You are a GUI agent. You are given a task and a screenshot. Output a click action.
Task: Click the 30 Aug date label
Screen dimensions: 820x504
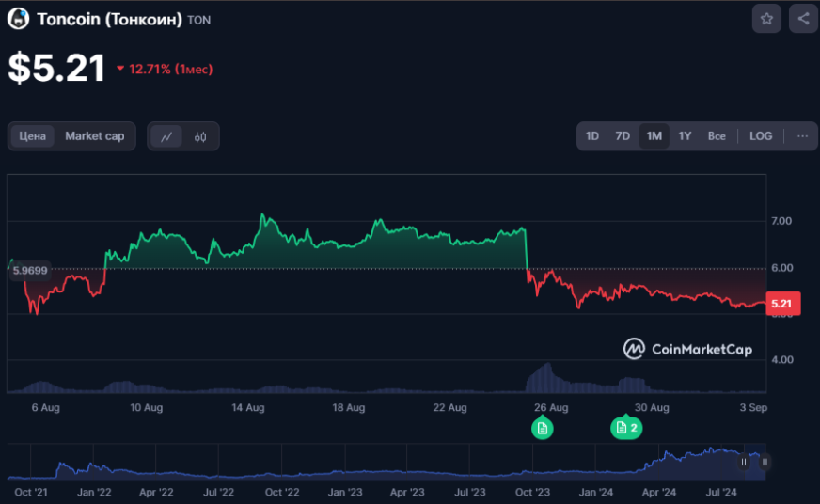coord(652,408)
